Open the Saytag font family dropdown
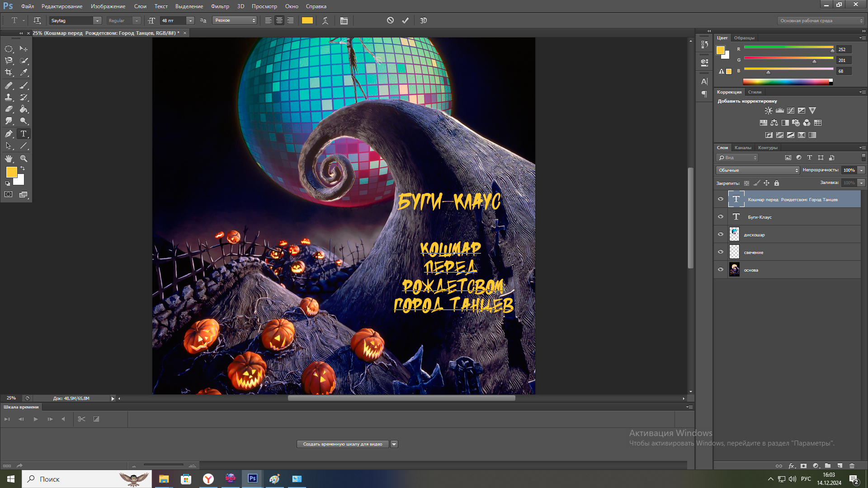 [97, 20]
